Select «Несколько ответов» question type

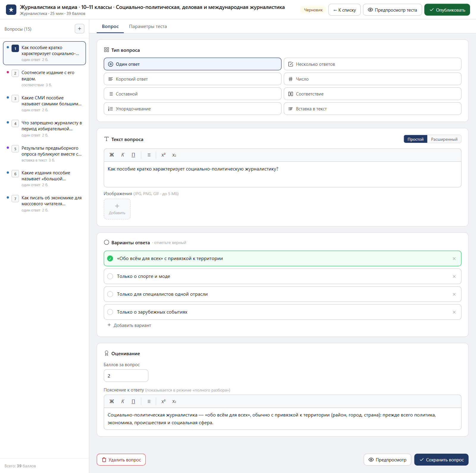(372, 64)
